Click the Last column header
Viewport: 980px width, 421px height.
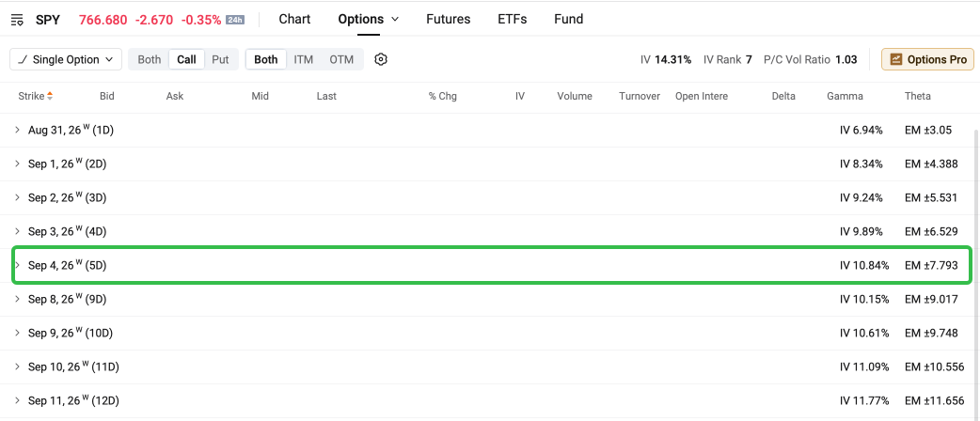tap(326, 96)
